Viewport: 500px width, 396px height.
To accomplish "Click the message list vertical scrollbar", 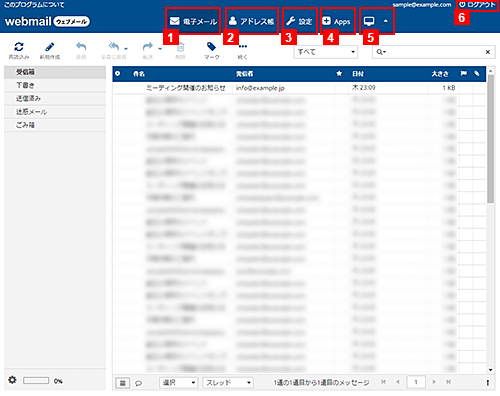I will coord(490,138).
